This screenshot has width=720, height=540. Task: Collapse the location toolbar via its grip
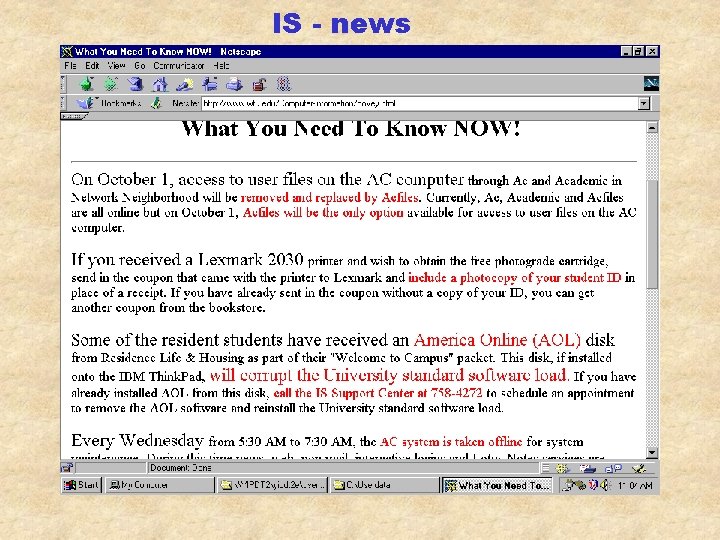[x=63, y=103]
